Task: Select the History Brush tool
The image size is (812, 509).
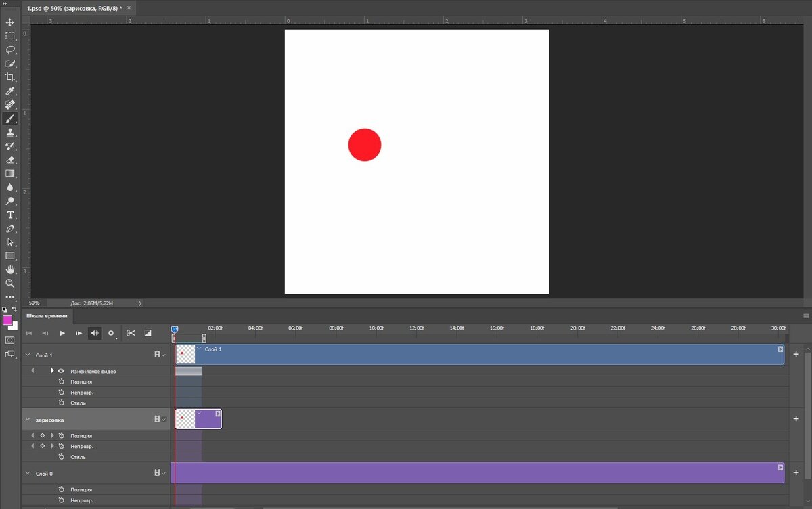Action: tap(10, 146)
